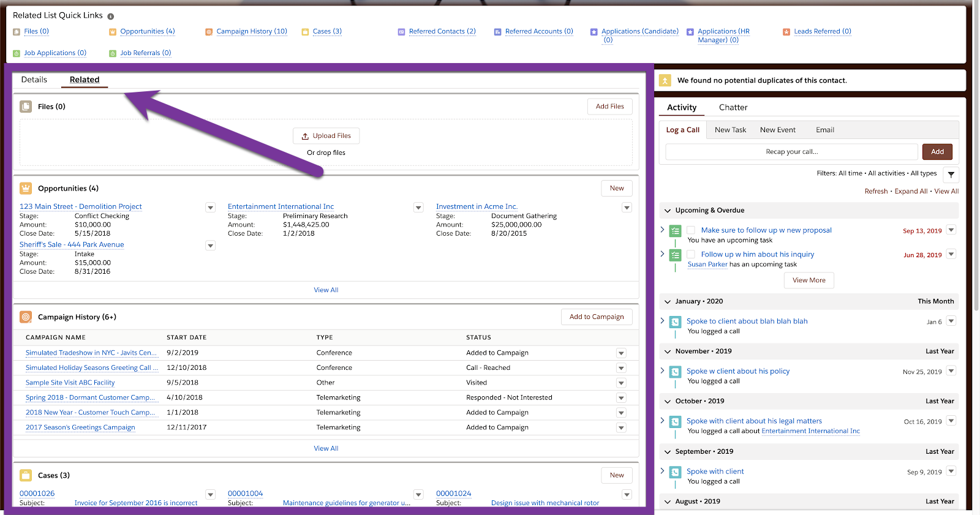Click the Job Applications quick link icon
The width and height of the screenshot is (980, 515).
17,54
